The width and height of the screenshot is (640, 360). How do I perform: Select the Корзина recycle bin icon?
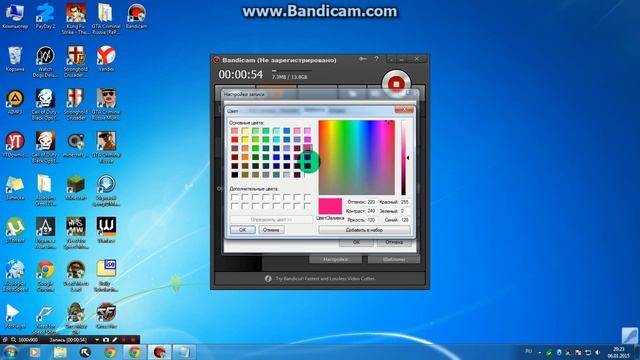[15, 59]
